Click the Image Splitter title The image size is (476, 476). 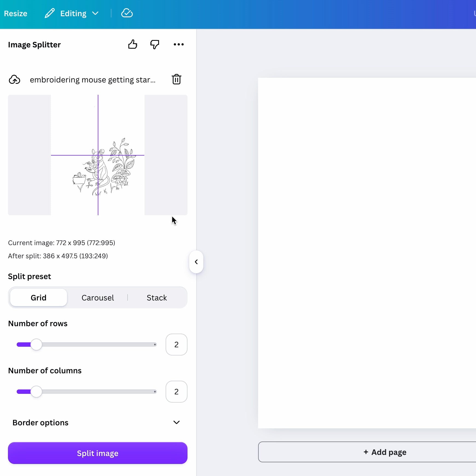pos(34,45)
